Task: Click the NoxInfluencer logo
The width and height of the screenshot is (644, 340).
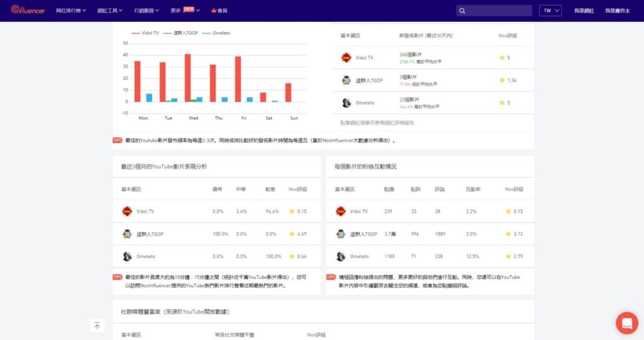Action: point(28,10)
